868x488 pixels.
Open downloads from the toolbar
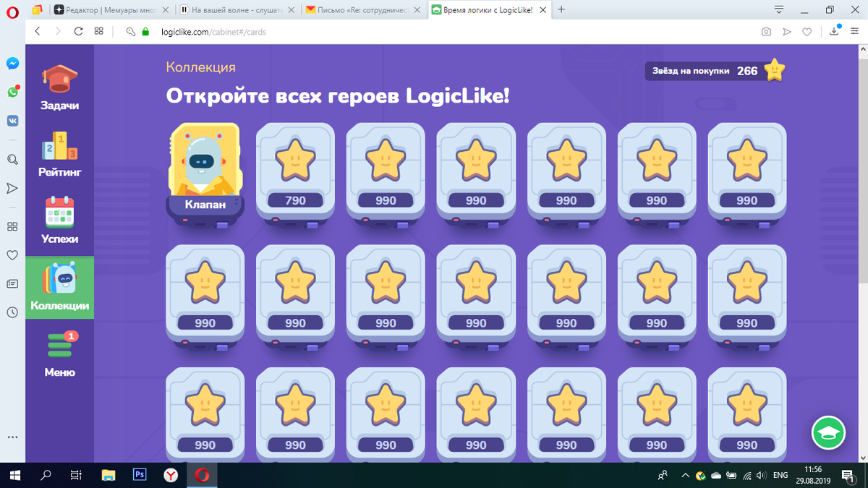tap(835, 31)
